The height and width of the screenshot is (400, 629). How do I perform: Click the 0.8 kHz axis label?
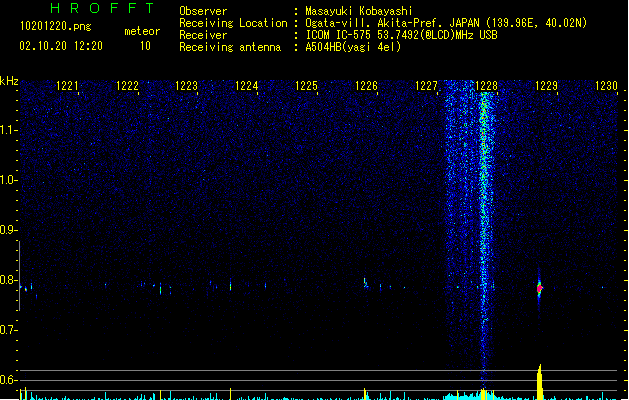tap(7, 280)
